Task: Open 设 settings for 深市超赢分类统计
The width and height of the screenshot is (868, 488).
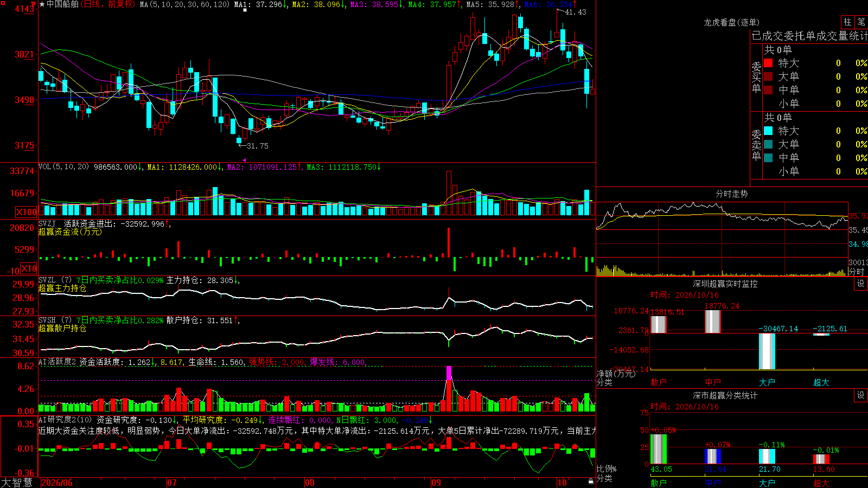Action: 861,395
